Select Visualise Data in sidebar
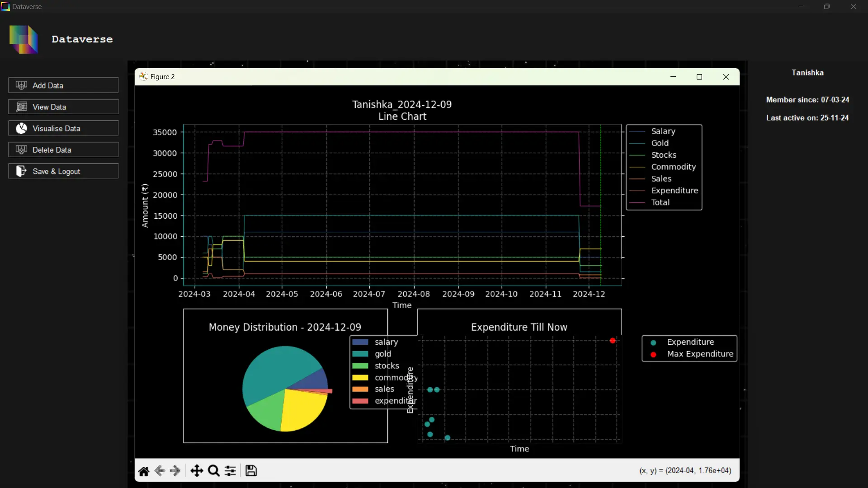The image size is (868, 488). 63,128
